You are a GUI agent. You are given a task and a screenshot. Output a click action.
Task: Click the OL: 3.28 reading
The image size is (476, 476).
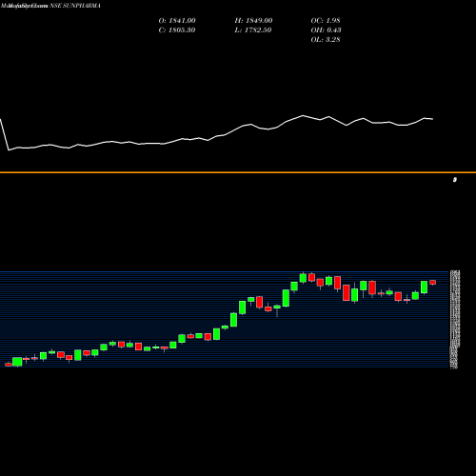point(326,39)
